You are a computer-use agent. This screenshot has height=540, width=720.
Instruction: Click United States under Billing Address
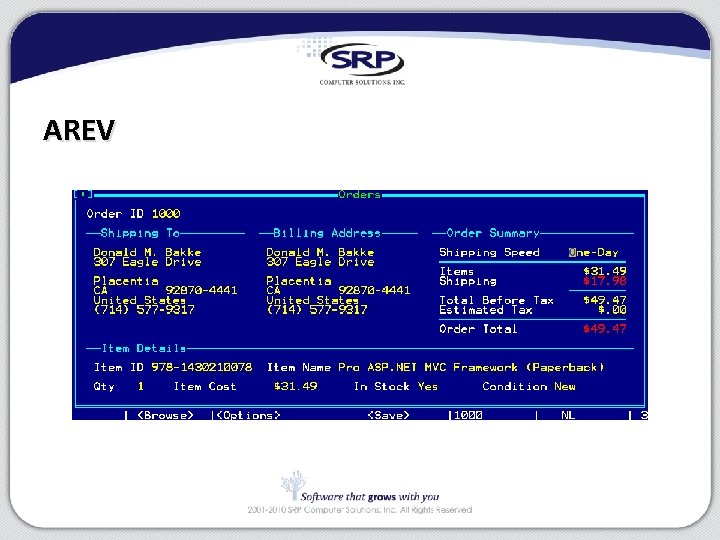pyautogui.click(x=313, y=300)
